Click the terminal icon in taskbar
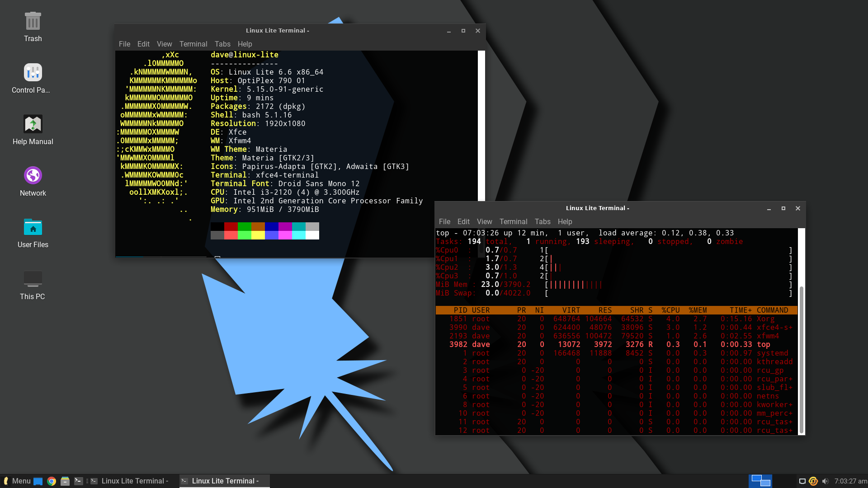 (78, 481)
